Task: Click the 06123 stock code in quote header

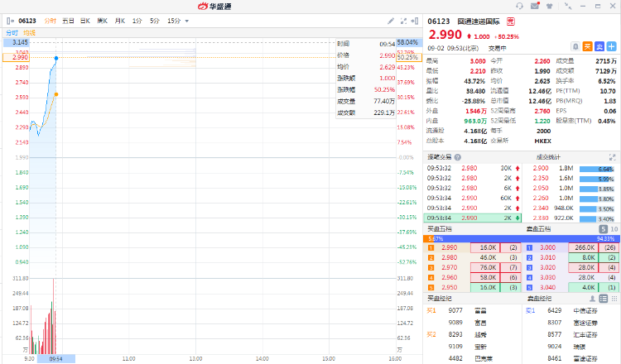Action: (438, 22)
